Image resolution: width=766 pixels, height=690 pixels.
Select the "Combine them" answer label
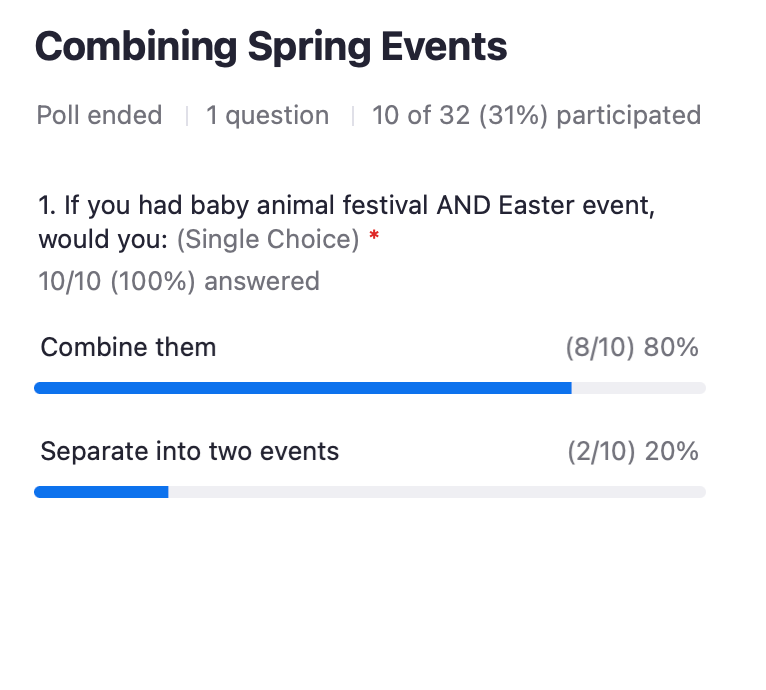128,348
